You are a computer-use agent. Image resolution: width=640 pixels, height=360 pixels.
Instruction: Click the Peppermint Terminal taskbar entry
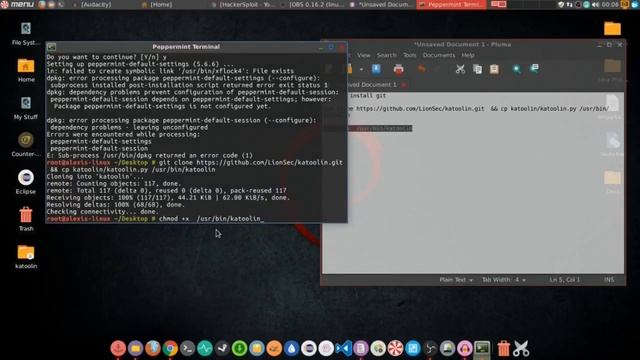[x=451, y=4]
